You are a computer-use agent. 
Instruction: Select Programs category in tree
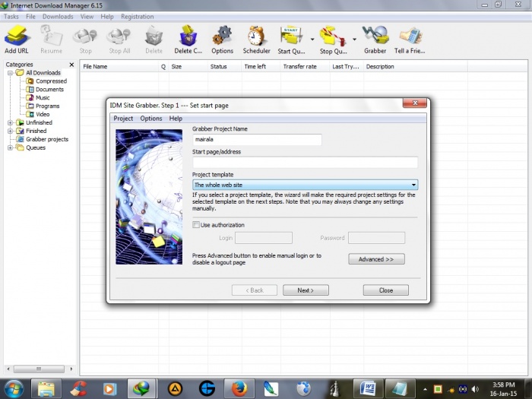[47, 106]
